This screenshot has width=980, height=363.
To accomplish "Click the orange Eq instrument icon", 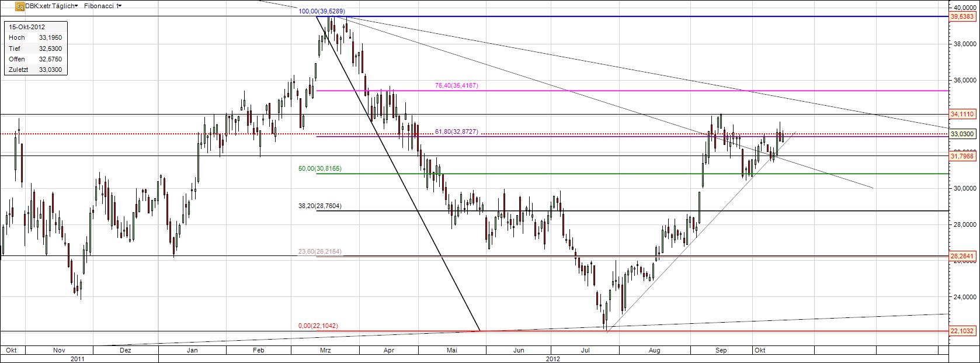I will [x=20, y=6].
